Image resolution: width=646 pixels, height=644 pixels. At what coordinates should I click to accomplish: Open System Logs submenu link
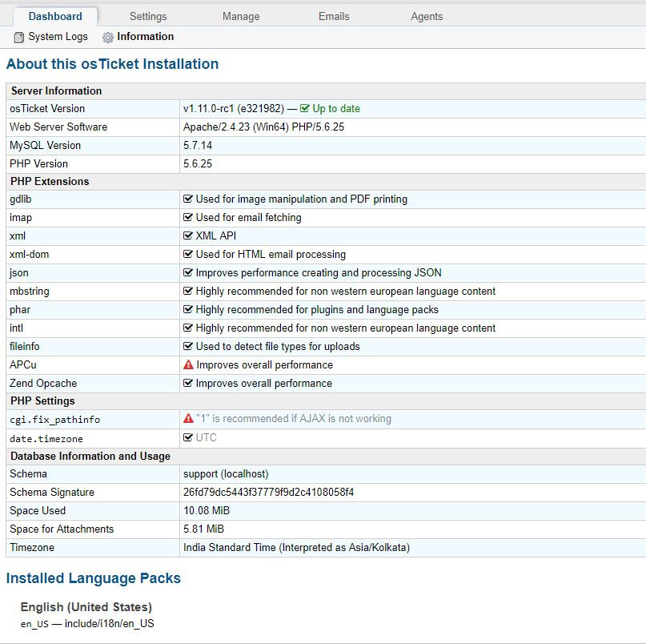coord(58,37)
